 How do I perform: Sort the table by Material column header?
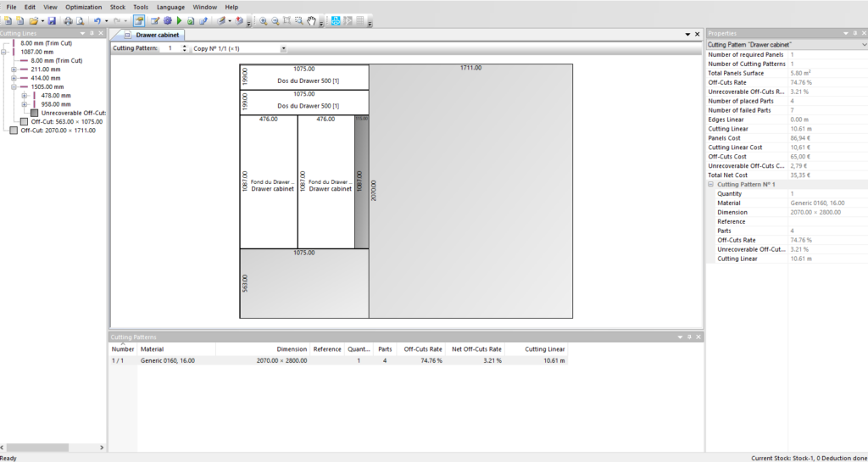(176, 349)
